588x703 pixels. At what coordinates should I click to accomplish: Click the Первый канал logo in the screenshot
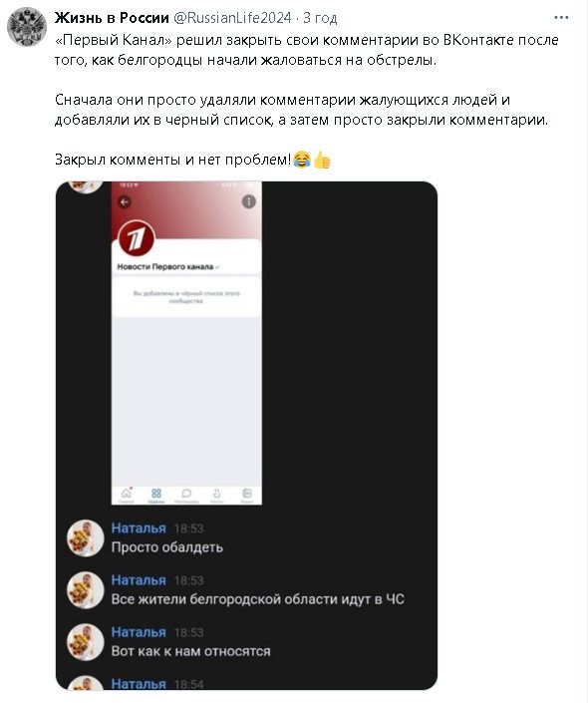(x=137, y=239)
